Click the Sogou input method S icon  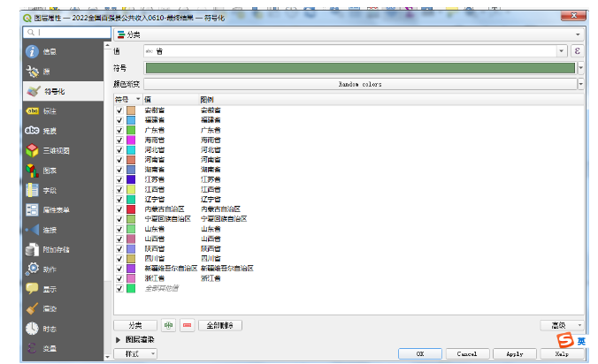click(565, 340)
